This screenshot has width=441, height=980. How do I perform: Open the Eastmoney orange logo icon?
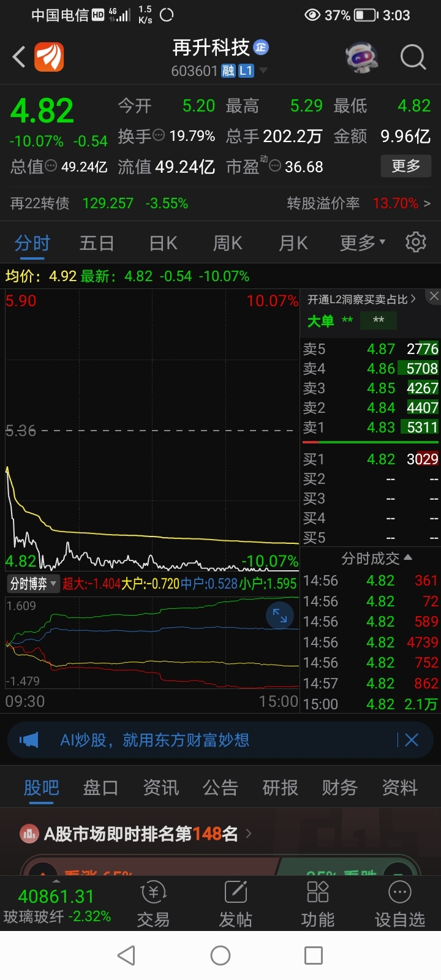49,57
